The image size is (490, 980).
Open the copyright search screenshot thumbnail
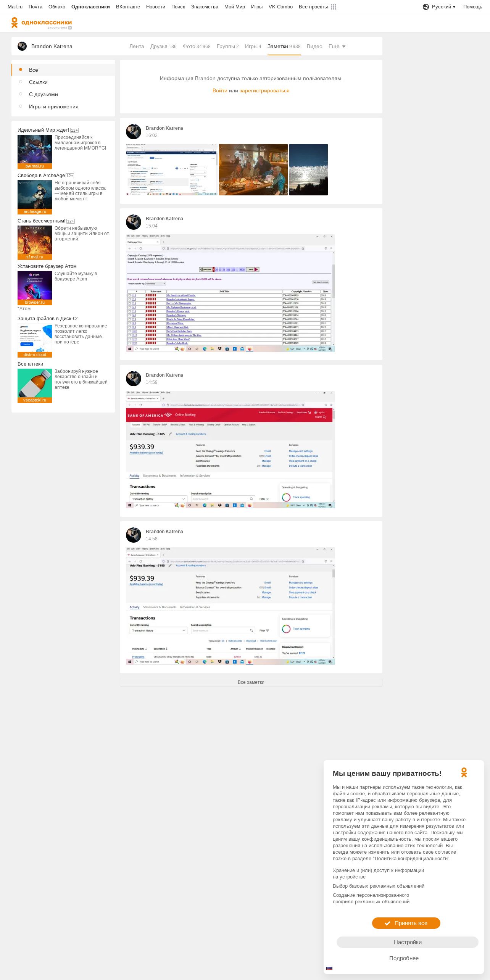[172, 170]
